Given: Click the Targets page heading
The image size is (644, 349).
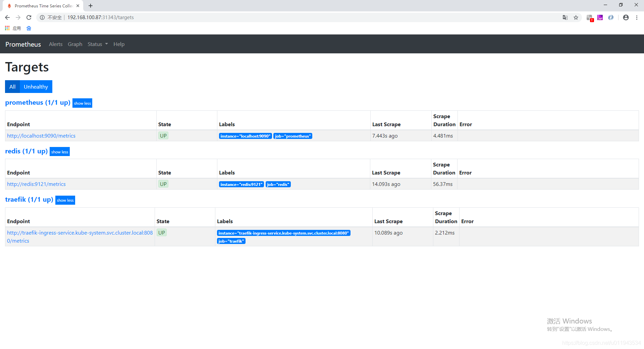Looking at the screenshot, I should 27,67.
